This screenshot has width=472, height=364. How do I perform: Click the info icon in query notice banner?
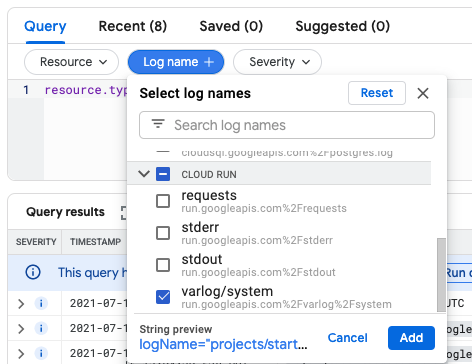(x=33, y=272)
